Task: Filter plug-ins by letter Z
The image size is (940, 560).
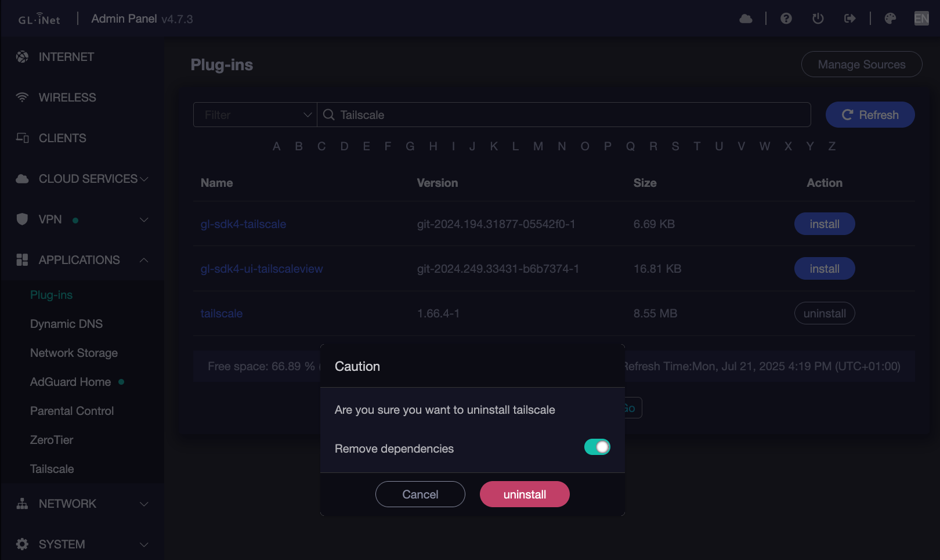Action: click(x=831, y=146)
